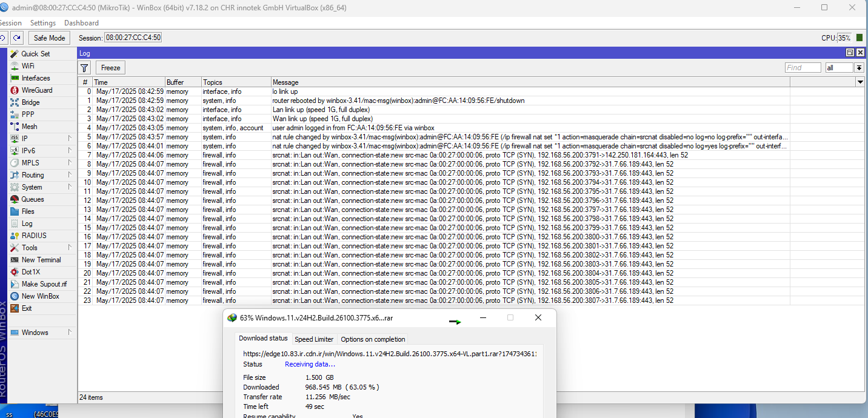Launch New Terminal

(41, 260)
